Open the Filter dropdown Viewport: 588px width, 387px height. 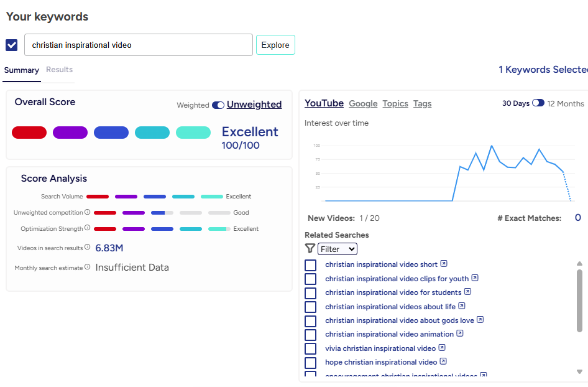[338, 249]
